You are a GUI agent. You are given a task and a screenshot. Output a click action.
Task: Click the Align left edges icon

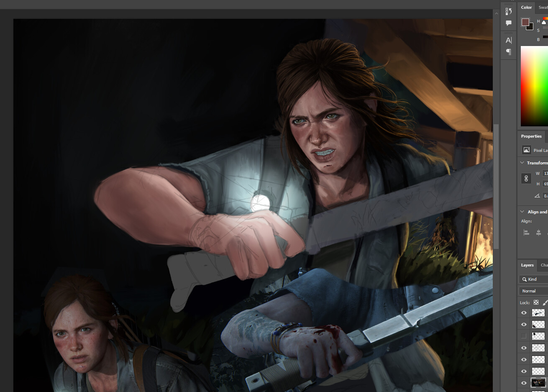click(x=526, y=233)
